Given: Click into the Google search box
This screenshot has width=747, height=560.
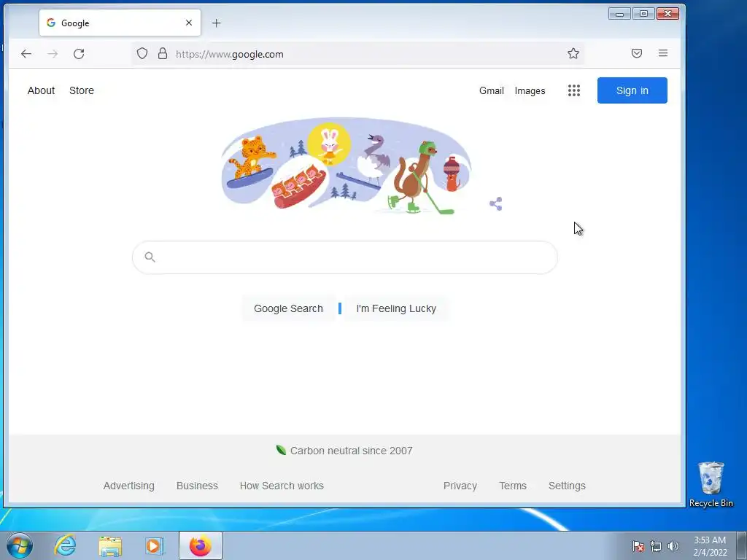Looking at the screenshot, I should click(345, 257).
